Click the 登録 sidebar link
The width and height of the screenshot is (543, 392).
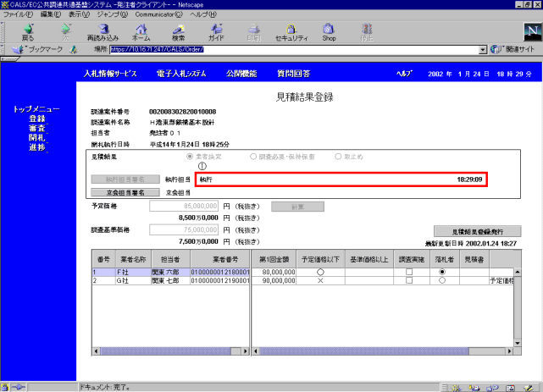[37, 119]
